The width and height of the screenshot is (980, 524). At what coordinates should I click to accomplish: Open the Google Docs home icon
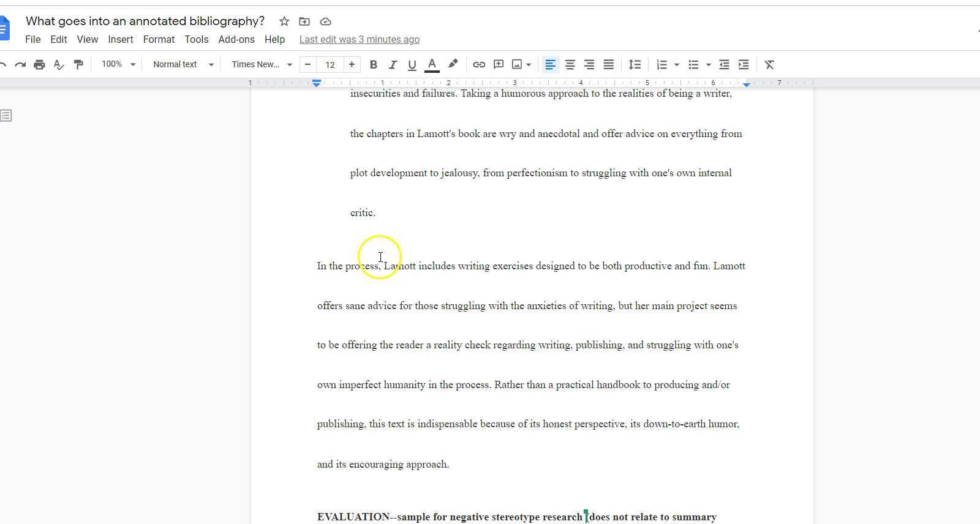4,28
